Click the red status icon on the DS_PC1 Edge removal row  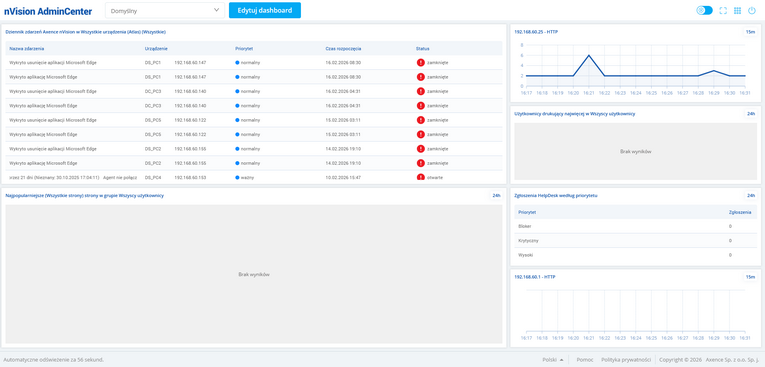click(421, 62)
